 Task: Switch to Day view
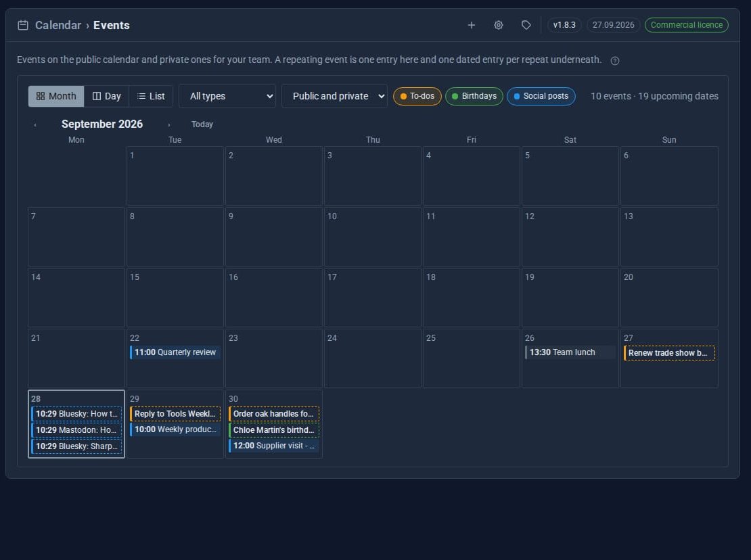[x=106, y=96]
